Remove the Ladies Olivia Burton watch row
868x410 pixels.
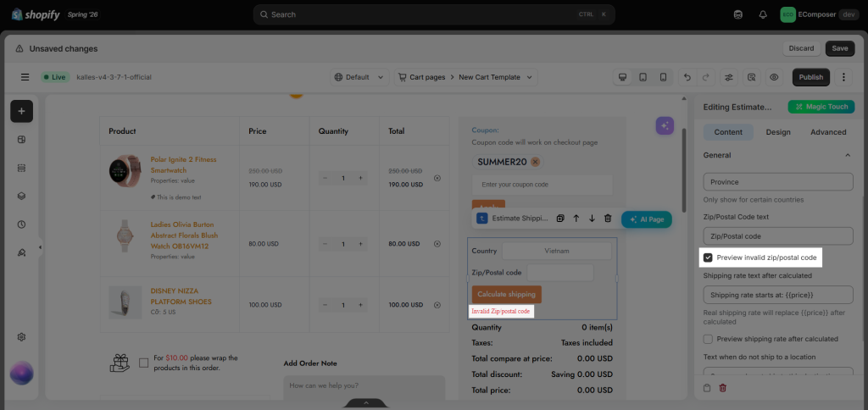click(437, 243)
